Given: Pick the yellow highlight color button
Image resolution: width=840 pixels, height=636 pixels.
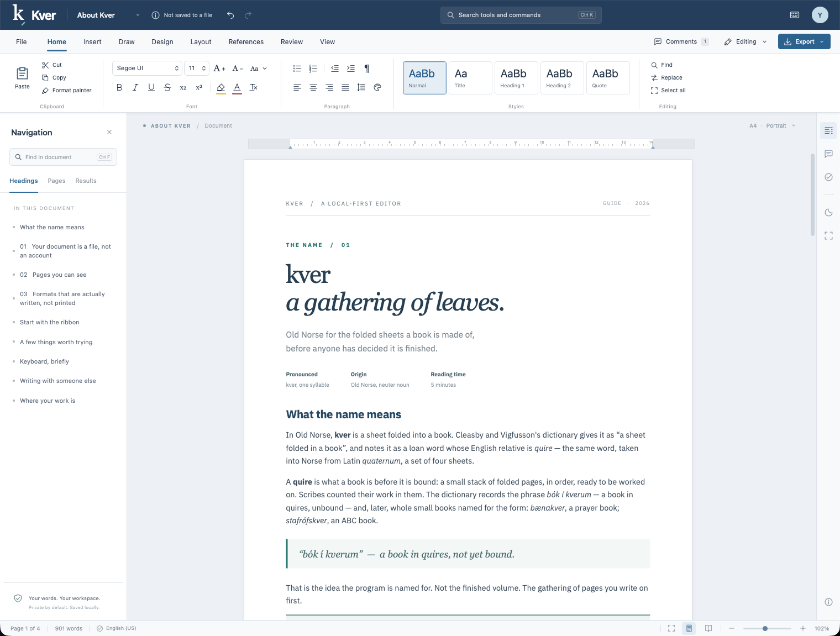Looking at the screenshot, I should 221,87.
